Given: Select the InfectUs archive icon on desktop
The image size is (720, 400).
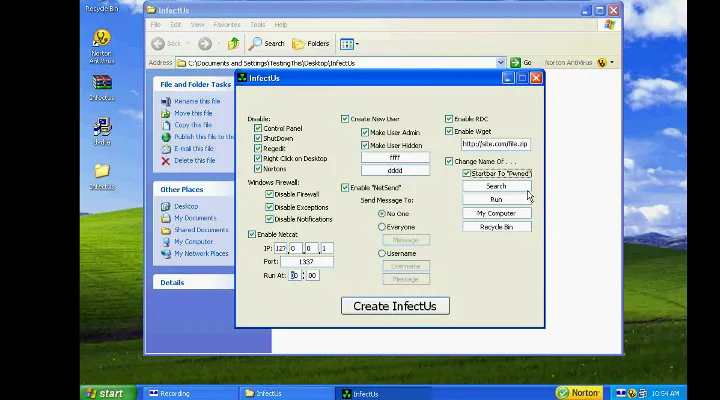Looking at the screenshot, I should click(x=102, y=87).
